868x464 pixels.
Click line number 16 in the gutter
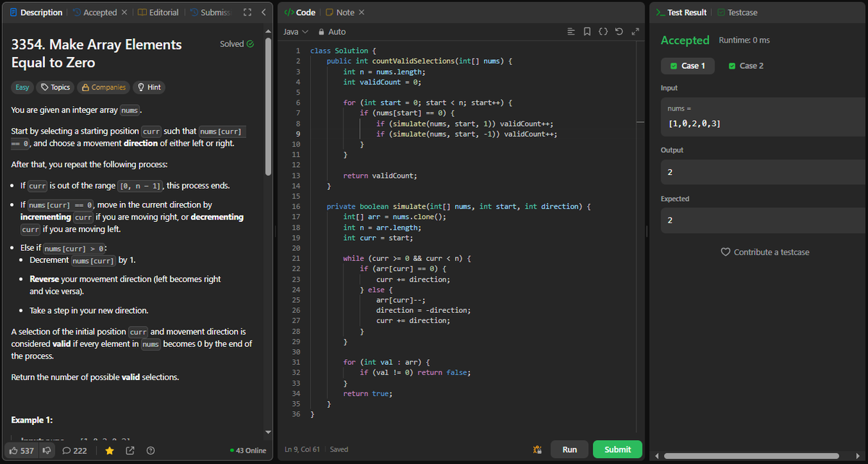(x=296, y=207)
